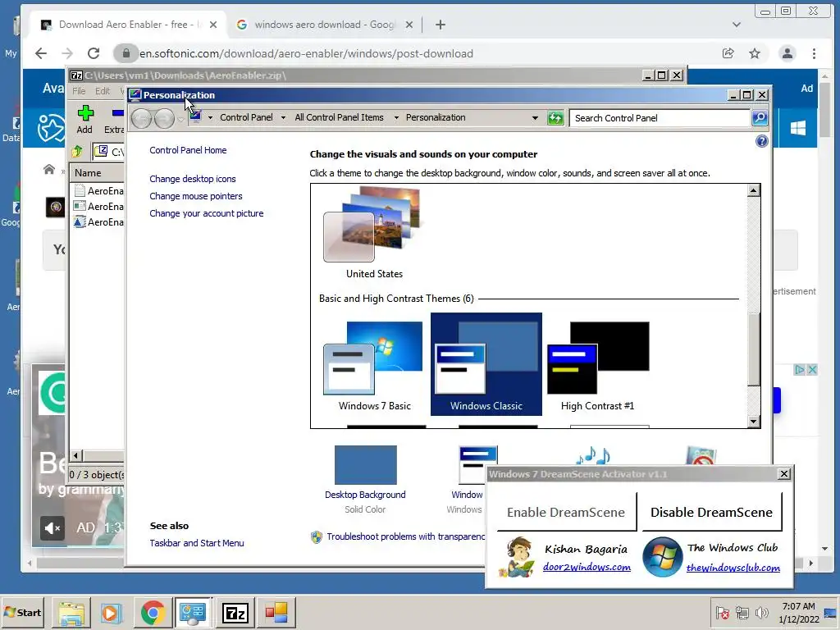Go back in Personalization window
This screenshot has height=630, width=840.
142,118
